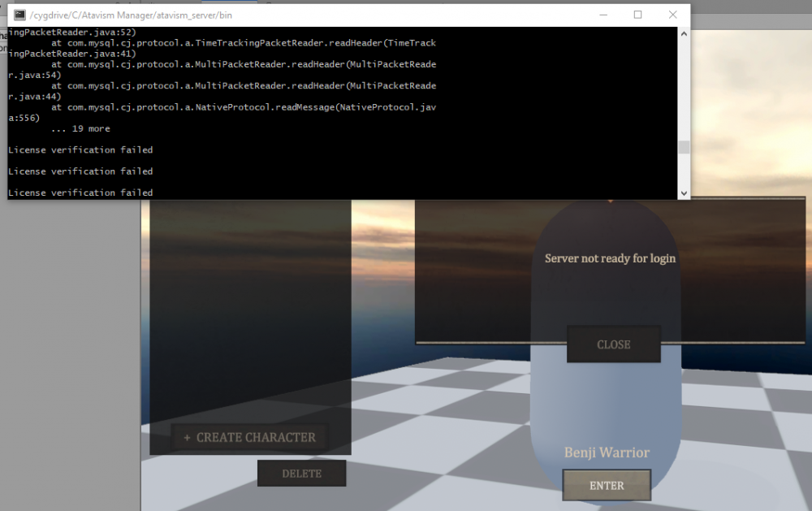The width and height of the screenshot is (812, 511).
Task: Click the last 'License verification failed' line
Action: click(80, 193)
